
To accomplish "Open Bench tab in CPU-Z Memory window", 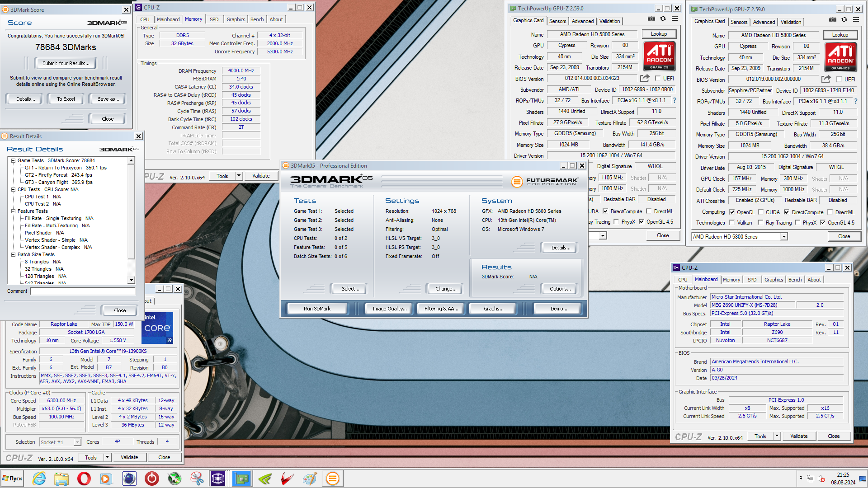I will point(257,19).
